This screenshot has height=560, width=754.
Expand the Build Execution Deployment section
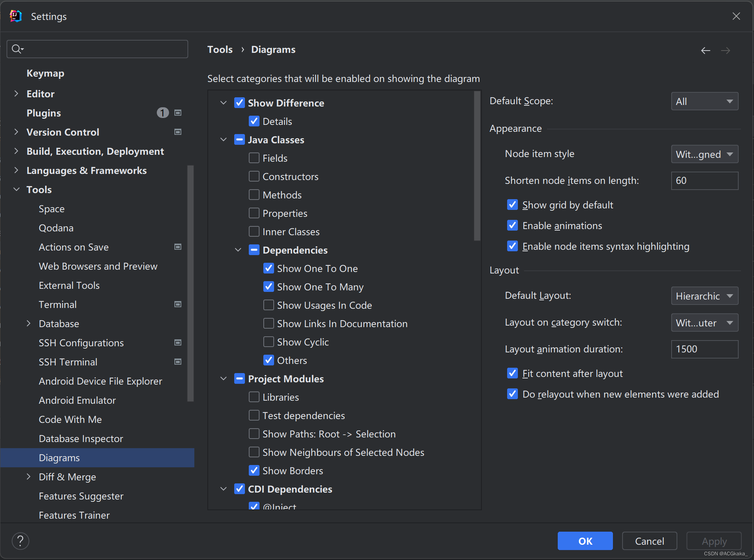[x=15, y=151]
